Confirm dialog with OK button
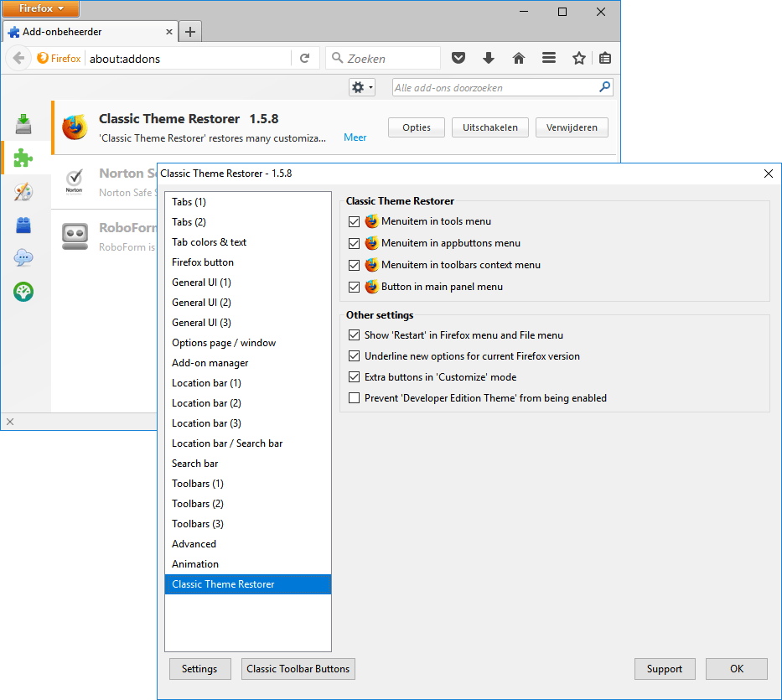The width and height of the screenshot is (782, 700). (737, 669)
